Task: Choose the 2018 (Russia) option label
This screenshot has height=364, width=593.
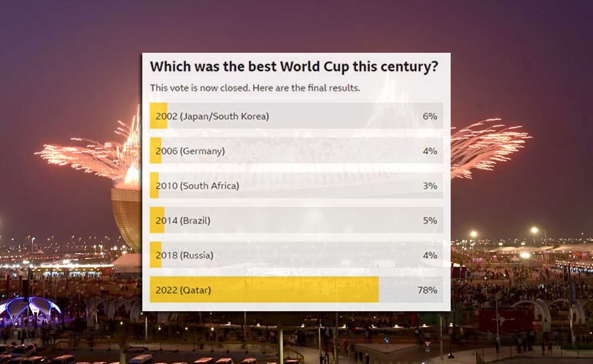Action: pyautogui.click(x=184, y=256)
